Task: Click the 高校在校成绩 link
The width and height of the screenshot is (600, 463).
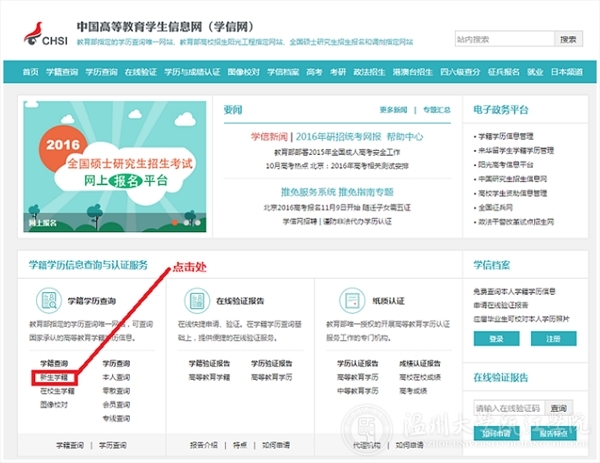Action: (420, 377)
